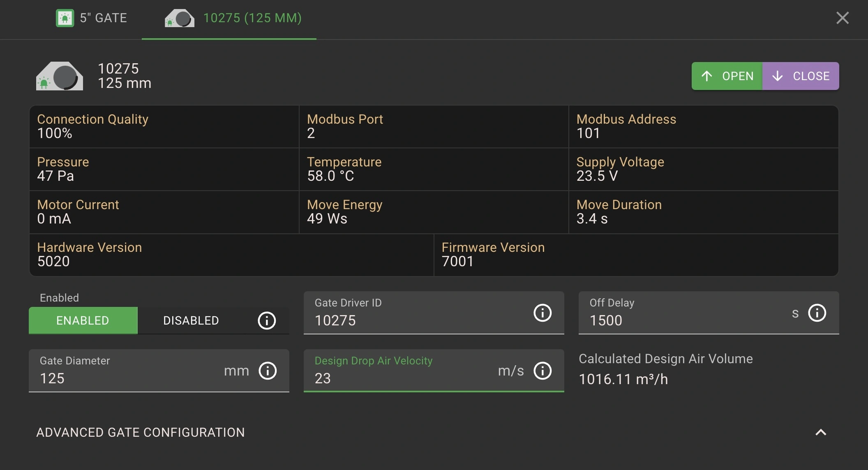Click the Gate Diameter input field
Viewport: 868px width, 470px height.
click(x=127, y=378)
